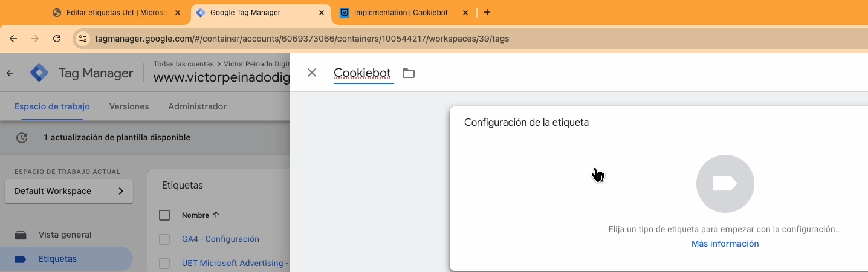Open the GA4 - Configuración tag
Screen dimensions: 868x272
pos(221,239)
